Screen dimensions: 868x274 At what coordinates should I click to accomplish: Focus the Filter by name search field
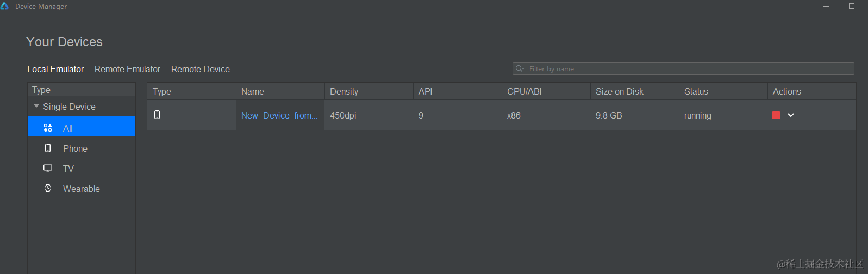pyautogui.click(x=683, y=68)
